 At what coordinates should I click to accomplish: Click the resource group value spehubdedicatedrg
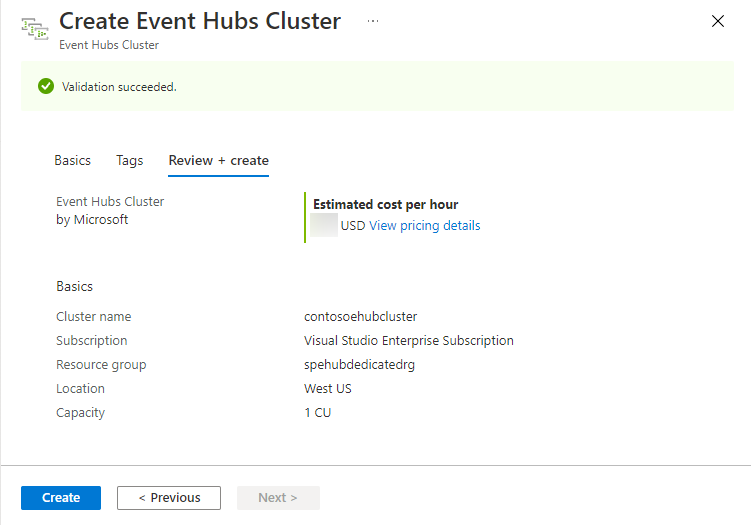point(359,365)
